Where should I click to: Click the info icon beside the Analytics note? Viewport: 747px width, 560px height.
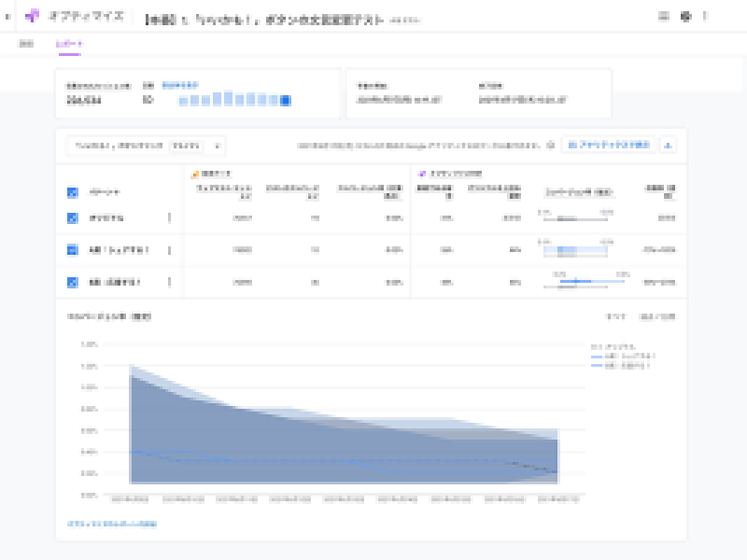tap(551, 146)
